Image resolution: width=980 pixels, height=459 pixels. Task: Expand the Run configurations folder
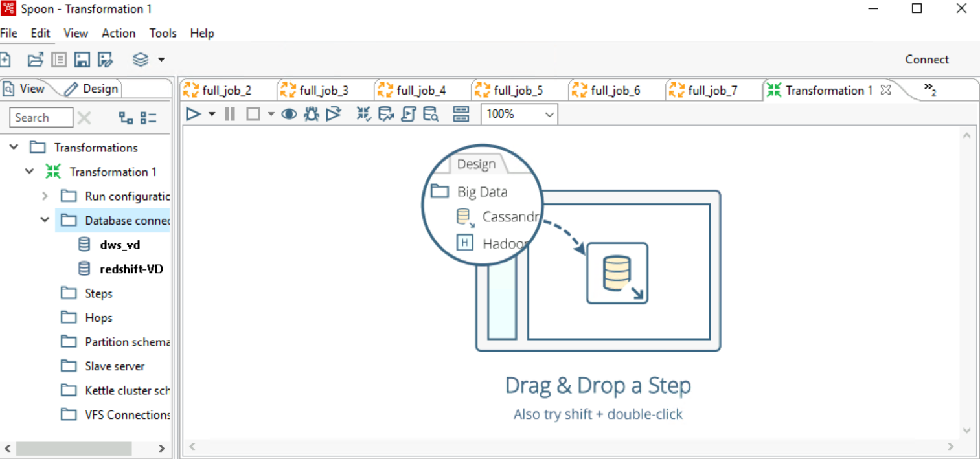click(x=45, y=196)
